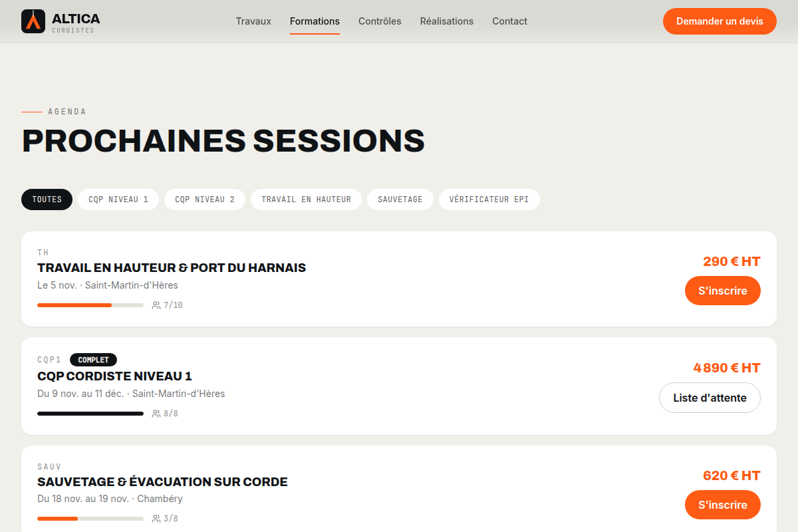This screenshot has width=798, height=532.
Task: Click the 7/10 seat count
Action: 173,305
